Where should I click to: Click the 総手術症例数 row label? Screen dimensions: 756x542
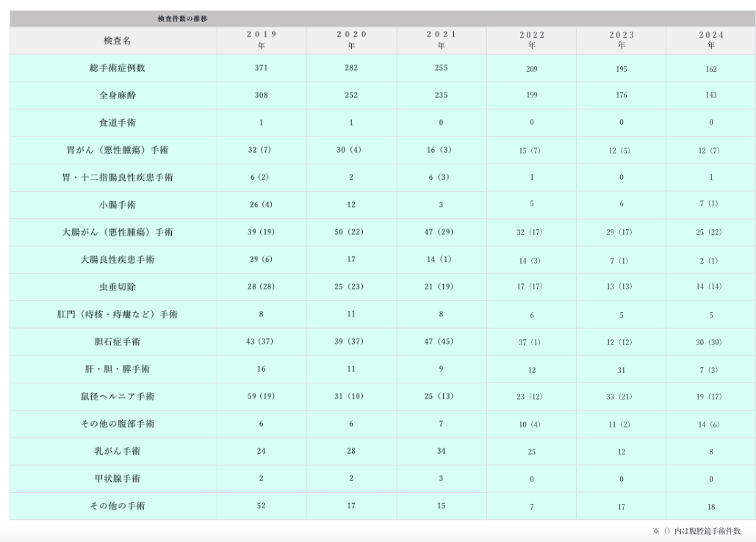(x=117, y=68)
